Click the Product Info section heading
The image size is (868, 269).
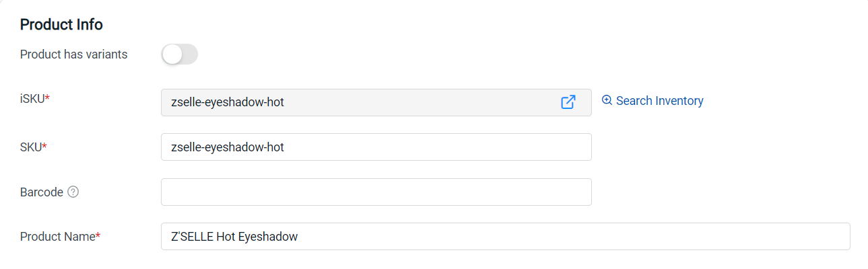tap(61, 25)
